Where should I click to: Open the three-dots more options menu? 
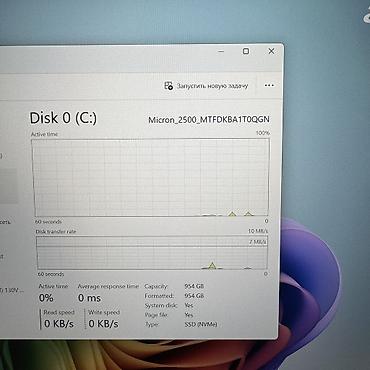(x=269, y=86)
